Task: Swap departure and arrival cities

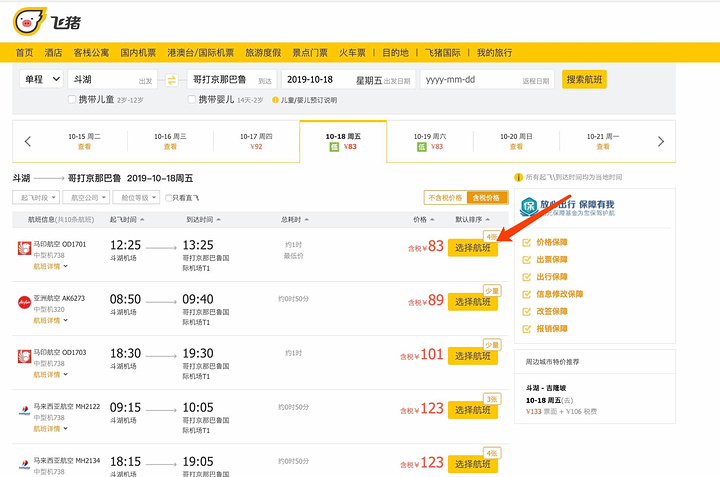Action: tap(171, 80)
